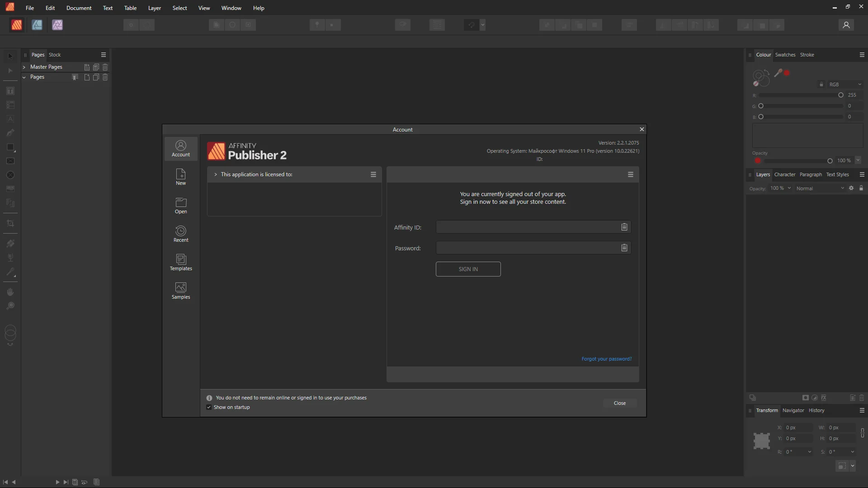Open the Recent files section
Screen dimensions: 868x488
pos(181,234)
